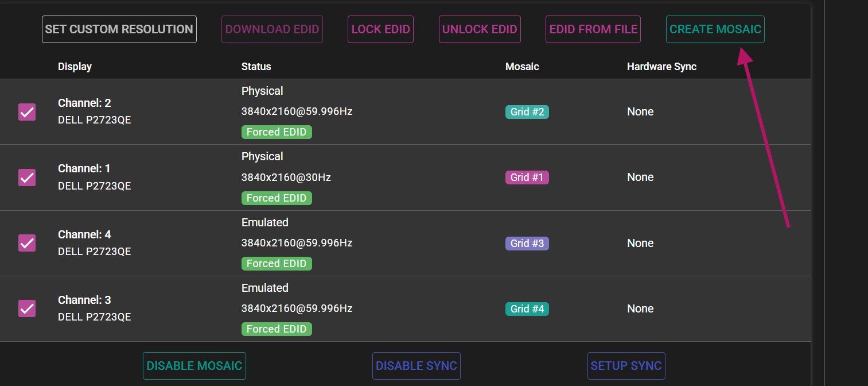Select the Grid #4 mosaic badge
Viewport: 868px width, 386px height.
(527, 309)
